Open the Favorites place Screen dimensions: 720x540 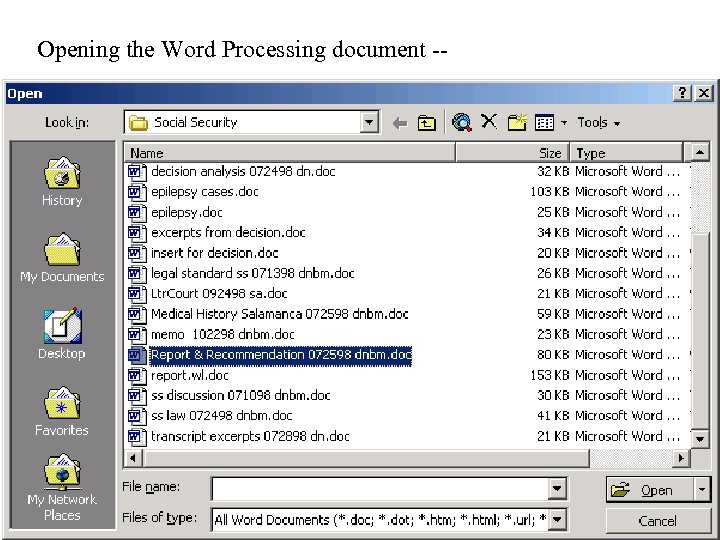tap(62, 411)
